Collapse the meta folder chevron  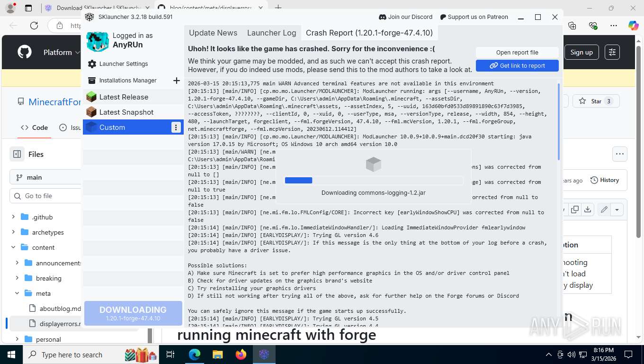pyautogui.click(x=17, y=293)
